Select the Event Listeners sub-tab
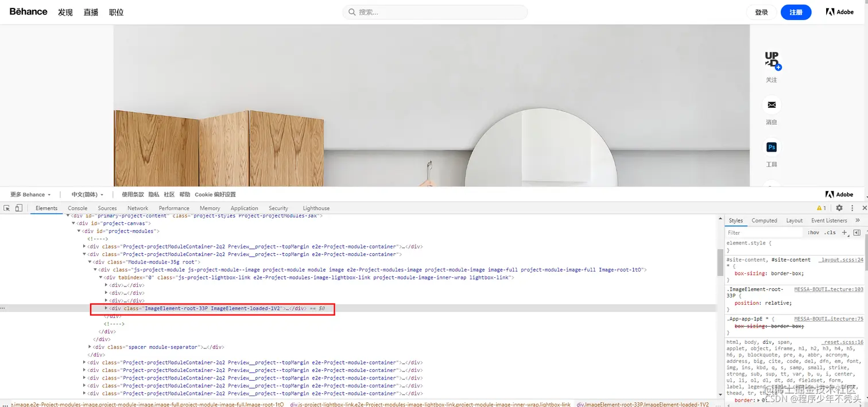This screenshot has height=407, width=868. pos(829,220)
